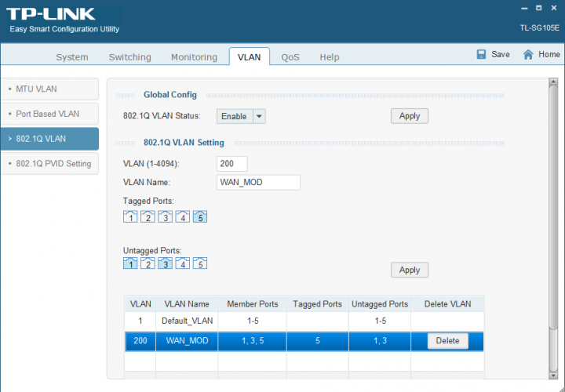Click the '1, 3' untagged ports cell
This screenshot has height=392, width=565.
[x=380, y=340]
